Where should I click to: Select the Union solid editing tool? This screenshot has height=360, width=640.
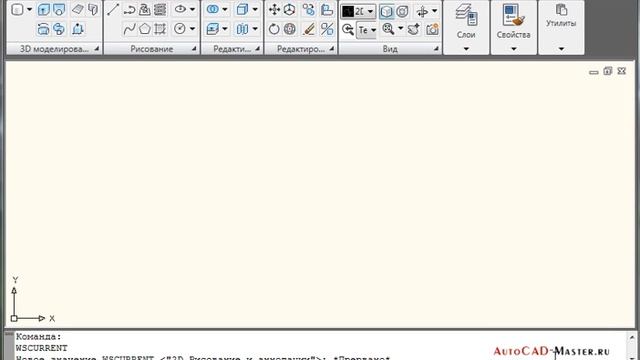[213, 9]
